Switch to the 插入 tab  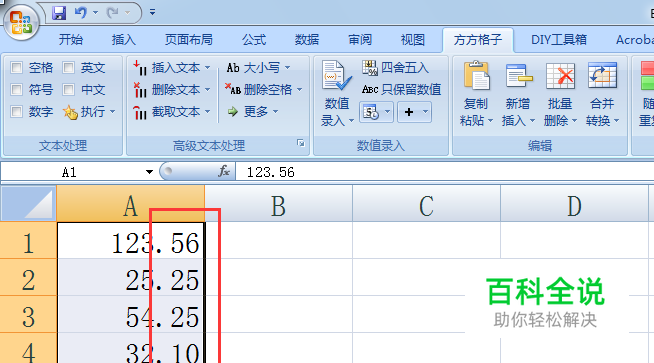coord(123,40)
